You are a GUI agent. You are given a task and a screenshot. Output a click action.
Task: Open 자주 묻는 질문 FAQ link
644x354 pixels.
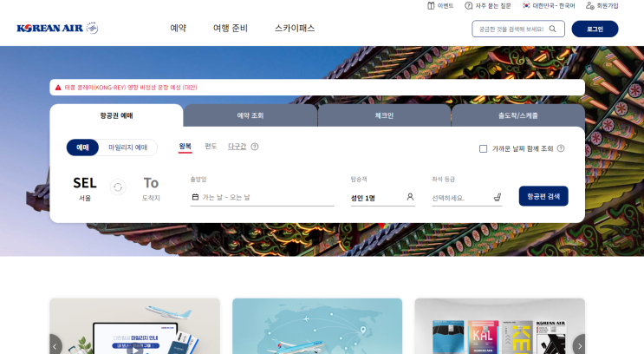pyautogui.click(x=487, y=6)
